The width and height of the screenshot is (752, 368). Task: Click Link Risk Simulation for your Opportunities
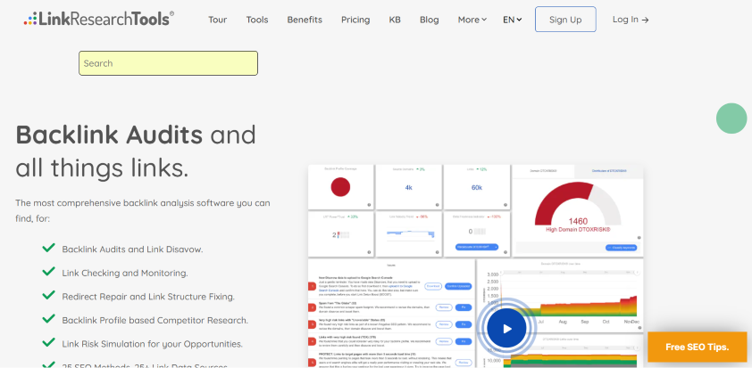pos(152,344)
